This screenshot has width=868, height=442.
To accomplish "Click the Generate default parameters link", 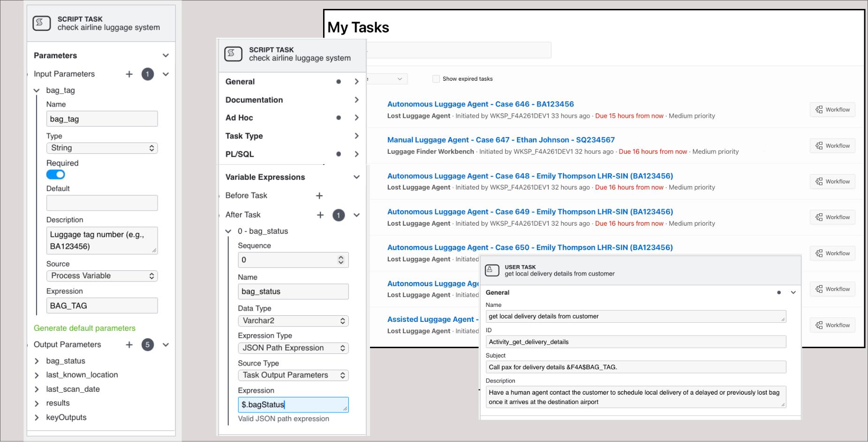I will tap(84, 328).
